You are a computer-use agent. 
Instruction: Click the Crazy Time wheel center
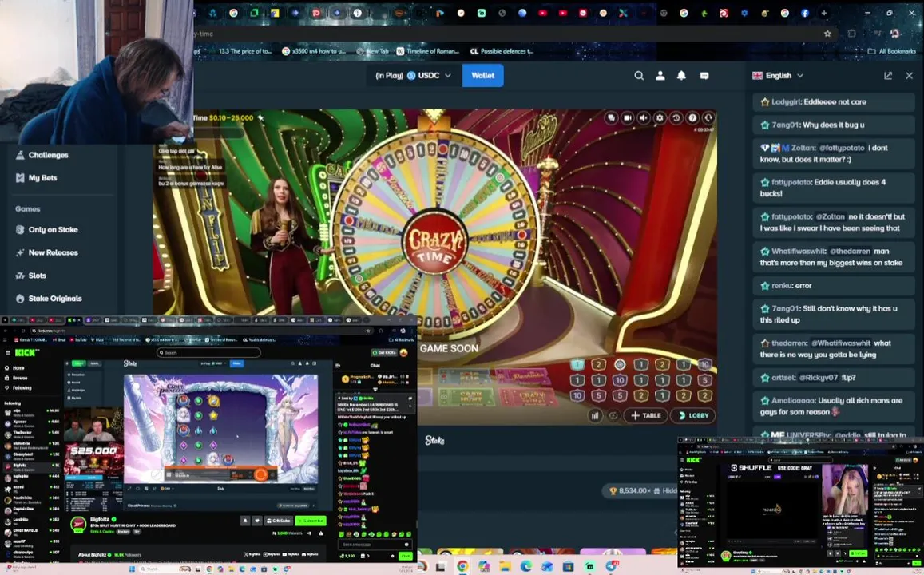(435, 241)
